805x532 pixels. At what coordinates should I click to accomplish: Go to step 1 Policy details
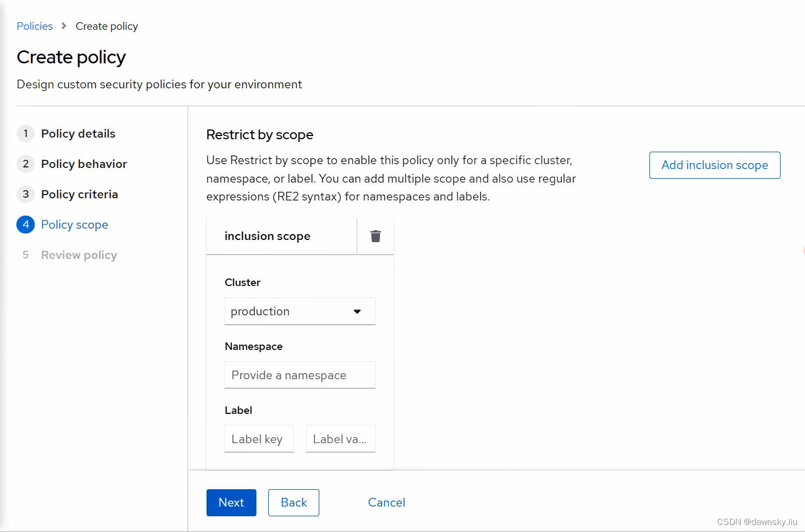[x=66, y=134]
